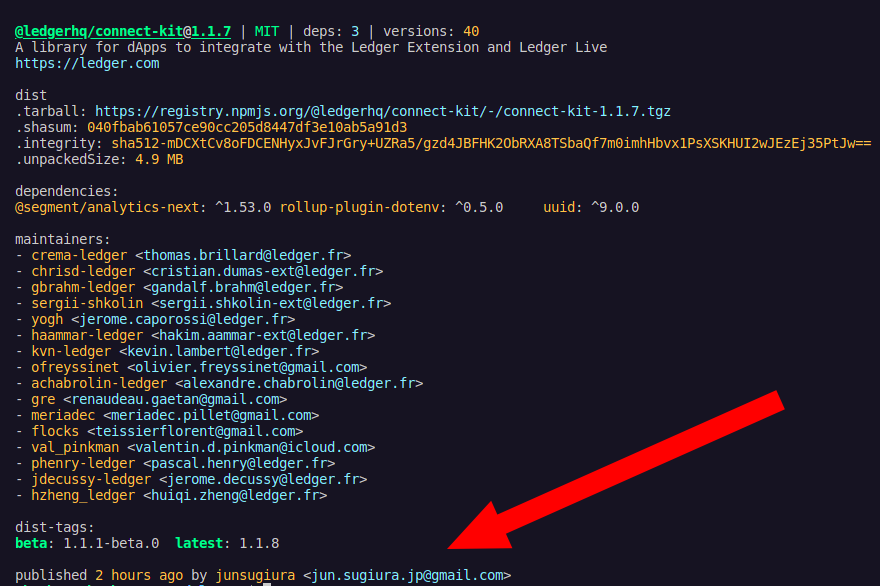Screen dimensions: 880x586
Task: Click maintainer name hzheng_ledger
Action: [x=83, y=495]
